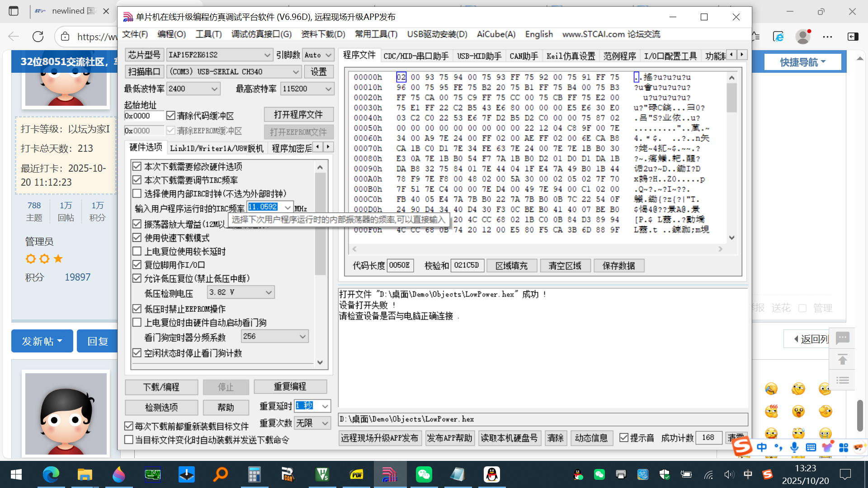
Task: Open the 工具(T) menu
Action: [208, 34]
